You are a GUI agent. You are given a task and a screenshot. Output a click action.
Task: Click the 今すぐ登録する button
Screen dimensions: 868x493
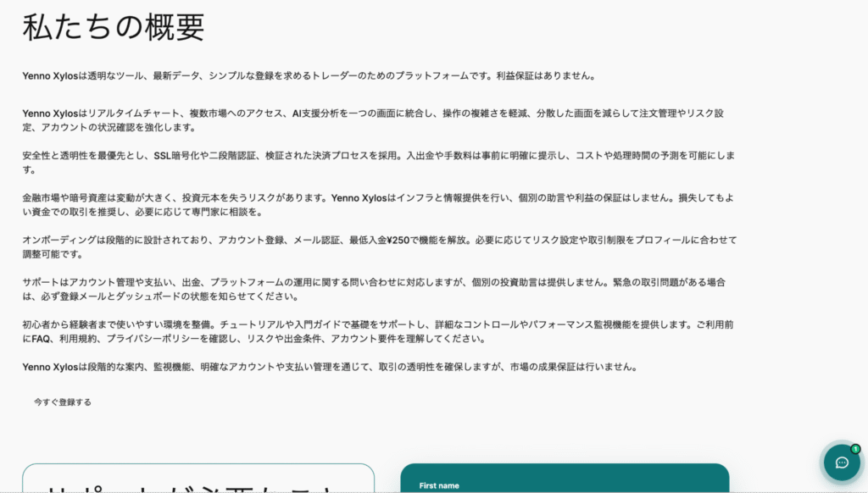(63, 402)
